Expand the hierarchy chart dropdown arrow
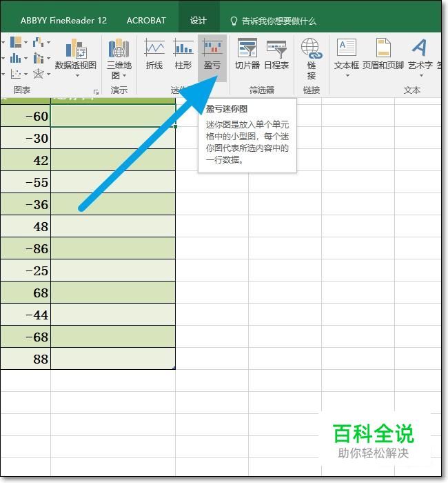Viewport: 448px width, 483px height. (26, 42)
